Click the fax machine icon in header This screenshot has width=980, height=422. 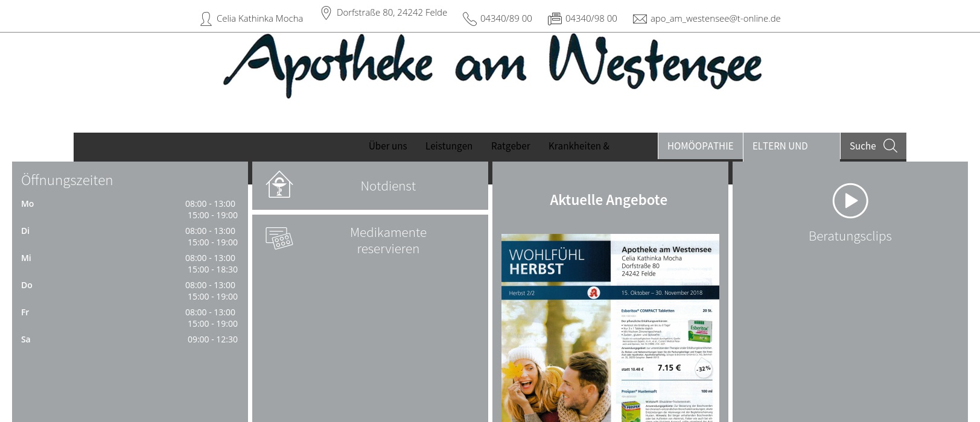pyautogui.click(x=555, y=19)
